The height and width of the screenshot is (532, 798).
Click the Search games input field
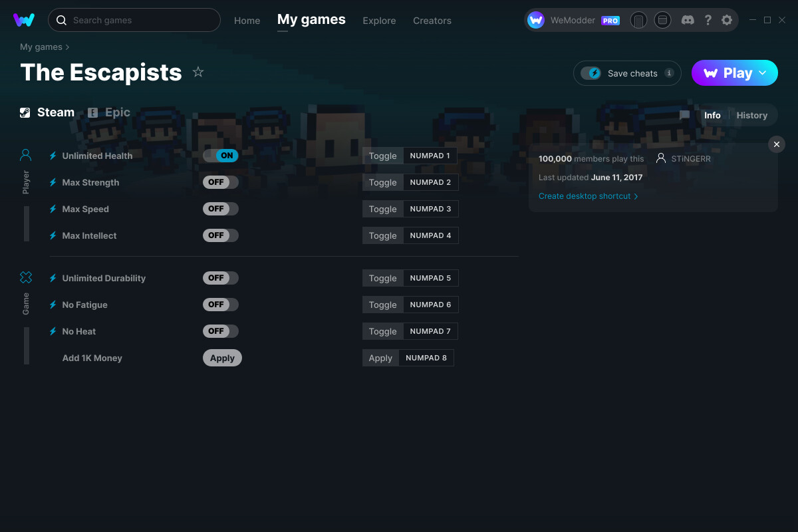click(134, 20)
